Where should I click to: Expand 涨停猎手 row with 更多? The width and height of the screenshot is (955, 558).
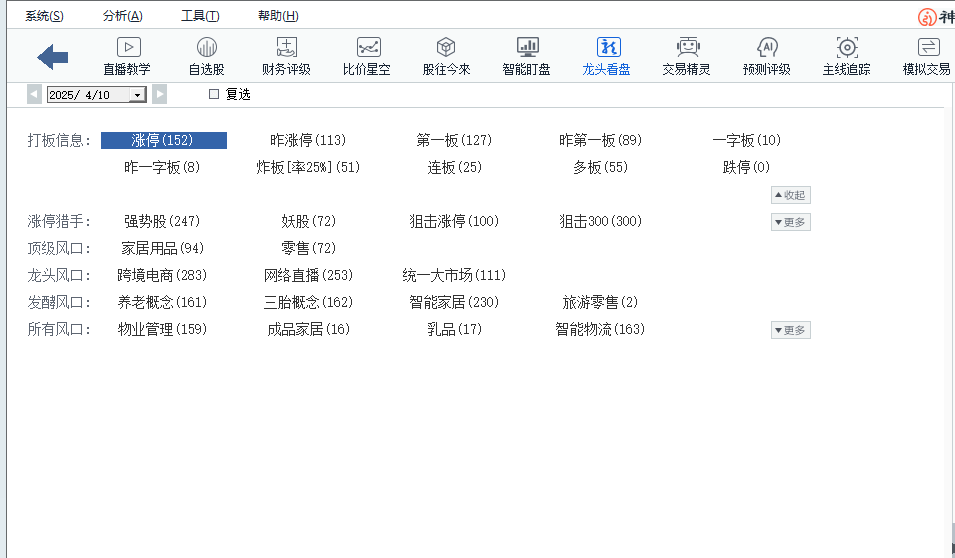click(790, 222)
